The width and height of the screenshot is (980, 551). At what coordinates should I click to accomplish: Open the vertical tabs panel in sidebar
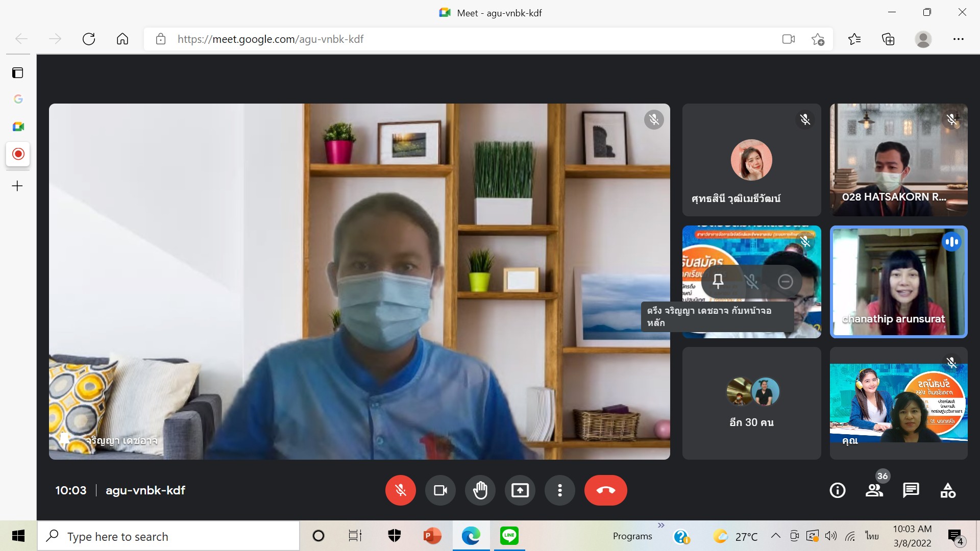pos(18,73)
